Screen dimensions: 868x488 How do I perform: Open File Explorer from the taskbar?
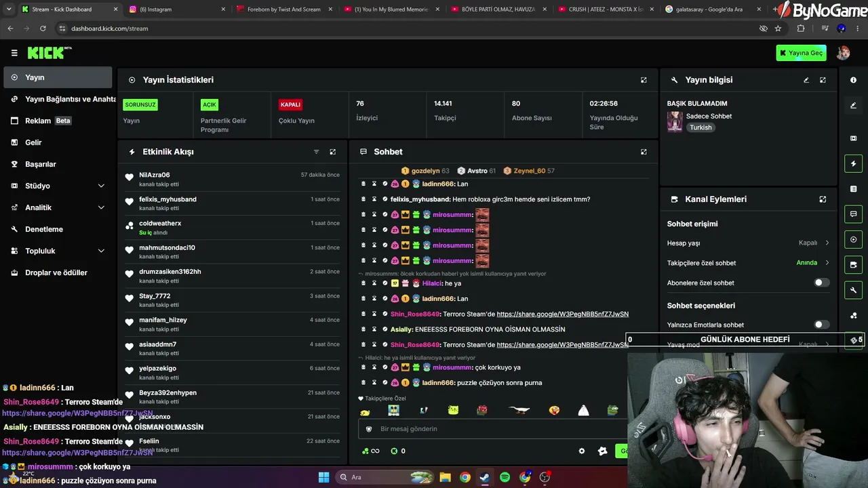(445, 477)
